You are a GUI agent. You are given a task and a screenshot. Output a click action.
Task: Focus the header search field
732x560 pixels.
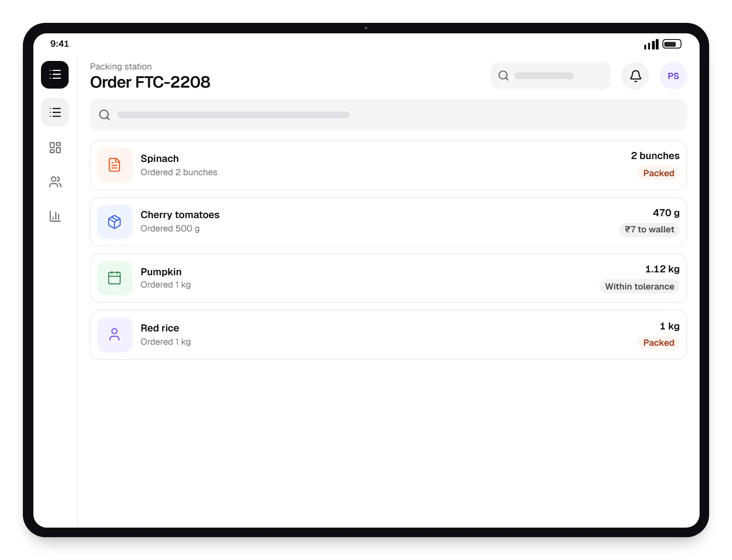(550, 76)
